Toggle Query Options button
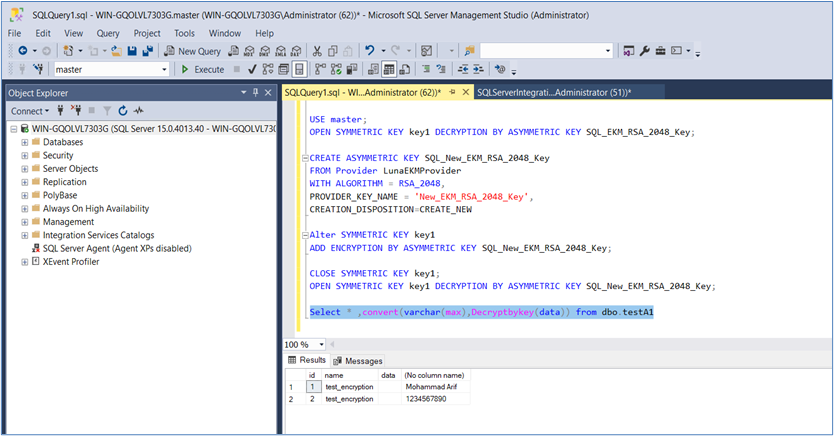 click(x=283, y=69)
